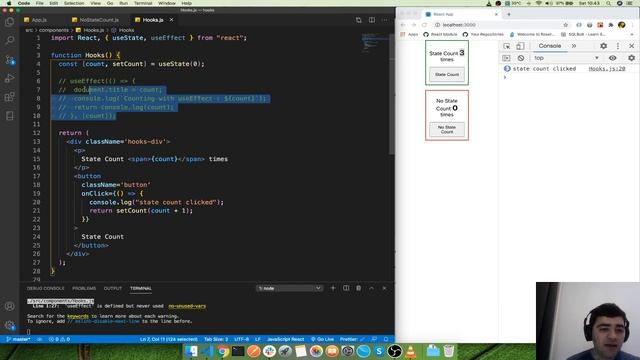Screen dimensions: 640x360
Task: Open errors and warnings count in status bar
Action: [59, 339]
